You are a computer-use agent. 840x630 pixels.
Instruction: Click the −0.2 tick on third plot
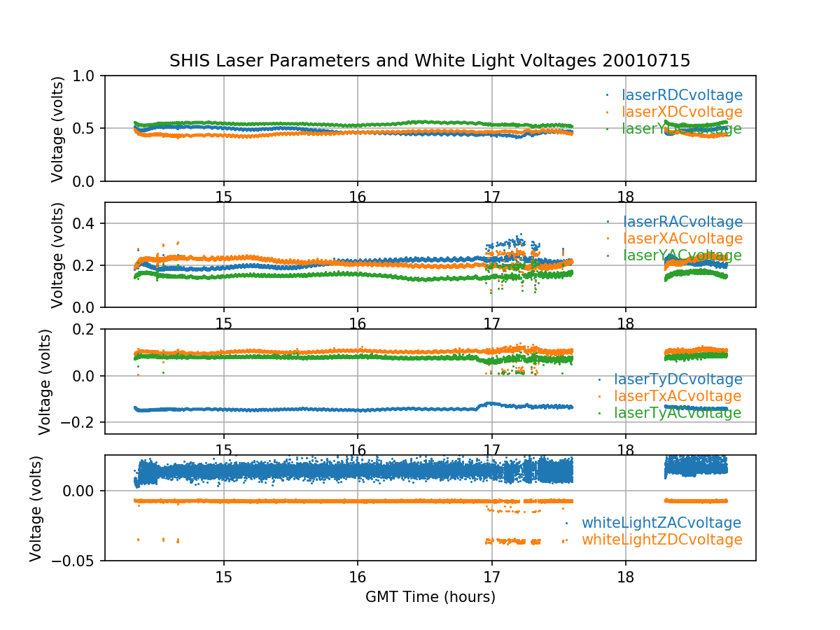83,422
